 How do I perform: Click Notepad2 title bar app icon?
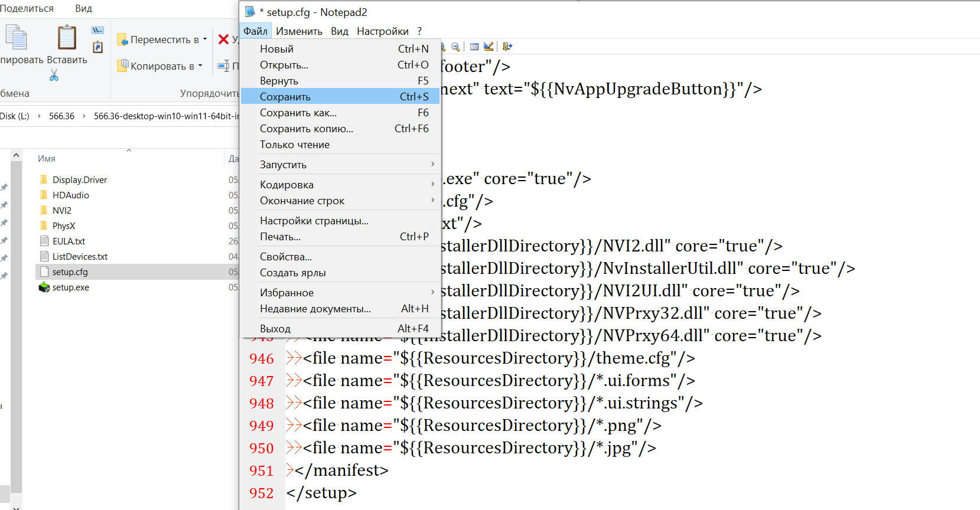point(250,12)
